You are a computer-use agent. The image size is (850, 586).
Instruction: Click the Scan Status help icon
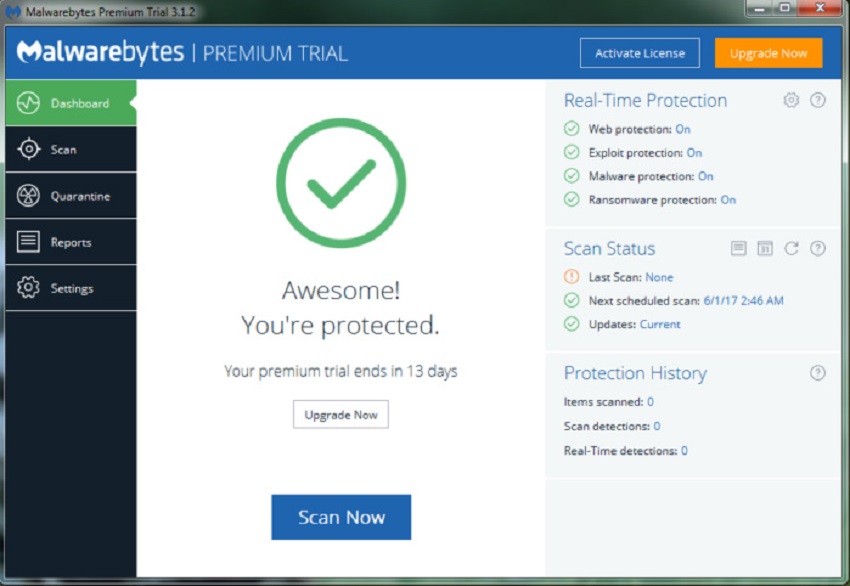pos(818,248)
